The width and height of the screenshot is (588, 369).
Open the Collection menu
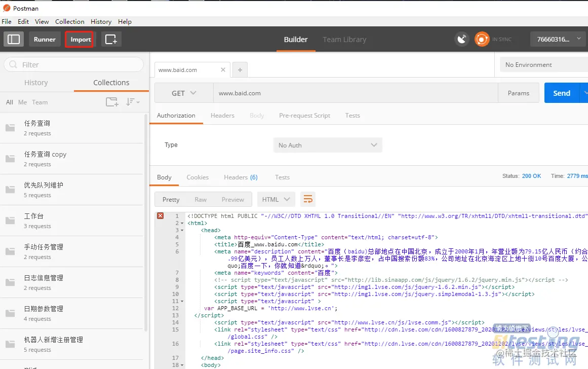tap(70, 21)
